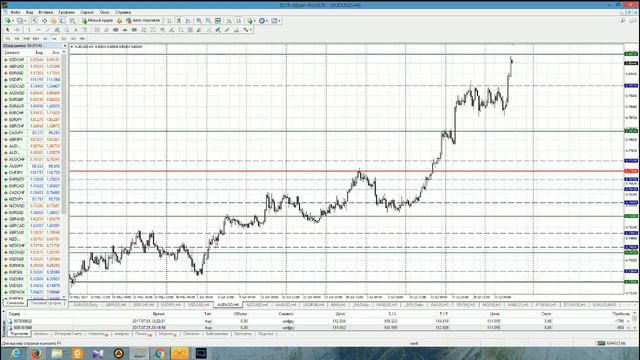
Task: Switch to the USDCAD,H4 chart tab
Action: 199,305
